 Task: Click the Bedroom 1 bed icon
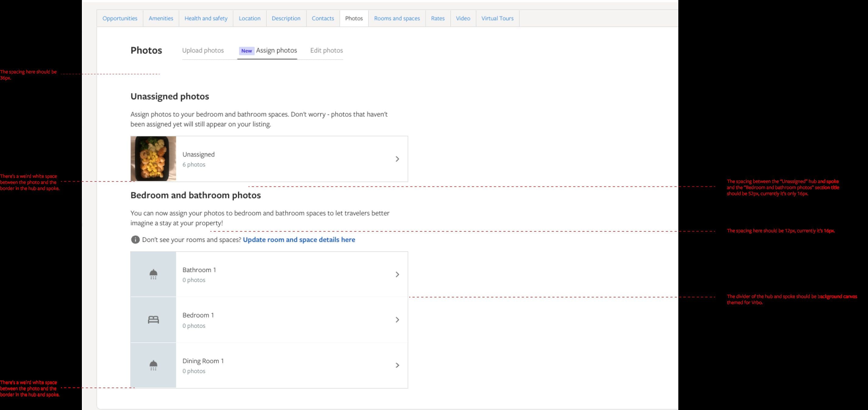click(x=153, y=320)
